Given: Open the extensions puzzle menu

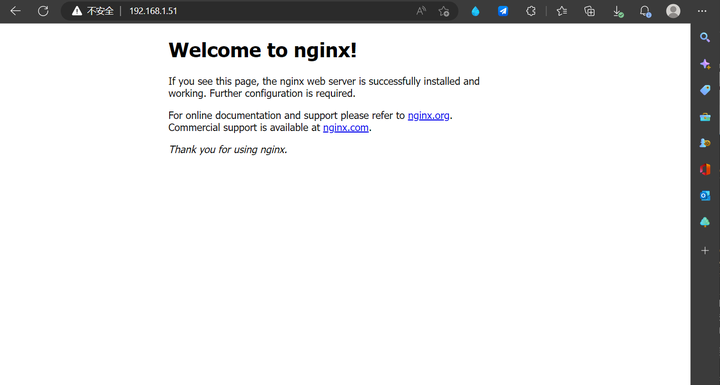Looking at the screenshot, I should click(x=531, y=11).
